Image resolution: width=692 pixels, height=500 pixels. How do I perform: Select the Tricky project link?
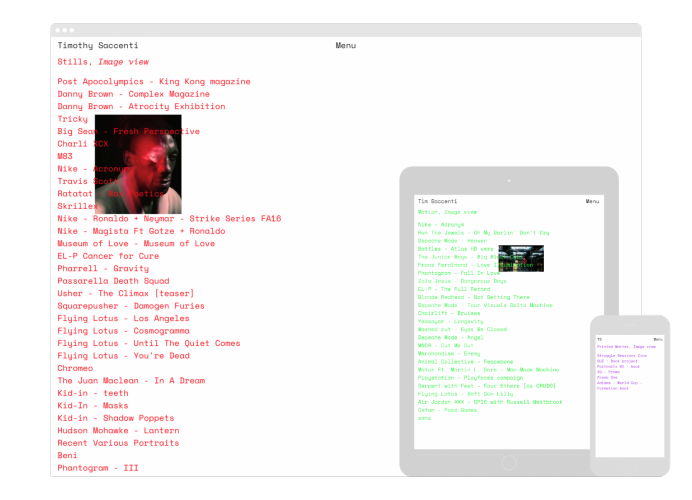tap(72, 119)
